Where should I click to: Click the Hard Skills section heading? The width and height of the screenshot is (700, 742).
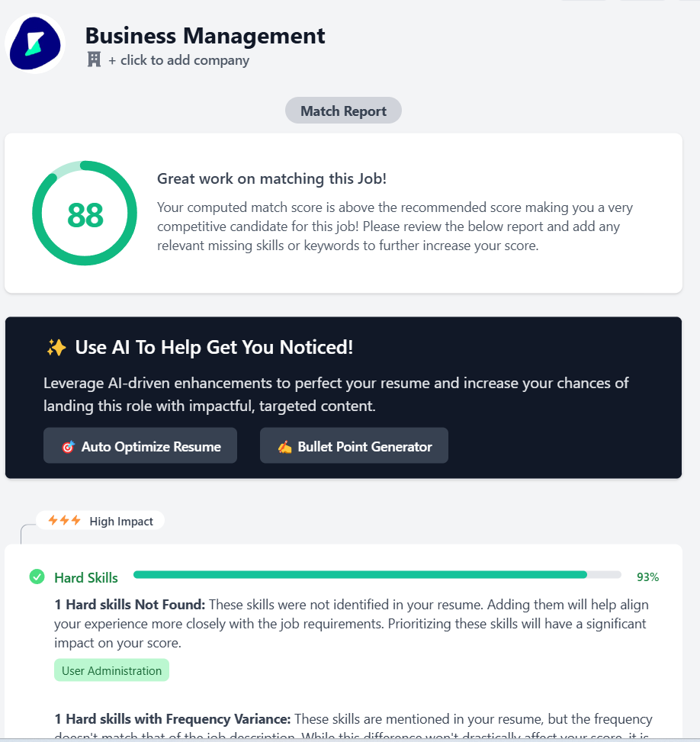[86, 578]
